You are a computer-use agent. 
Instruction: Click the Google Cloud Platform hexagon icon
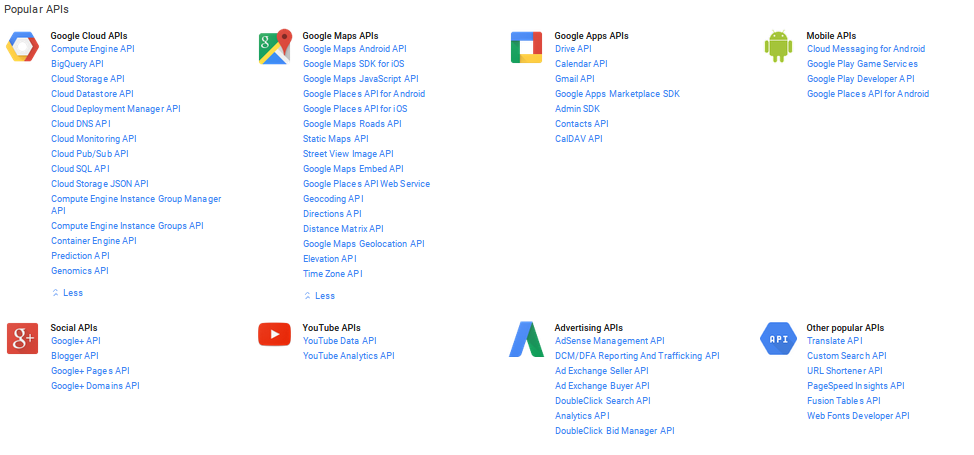[x=22, y=47]
